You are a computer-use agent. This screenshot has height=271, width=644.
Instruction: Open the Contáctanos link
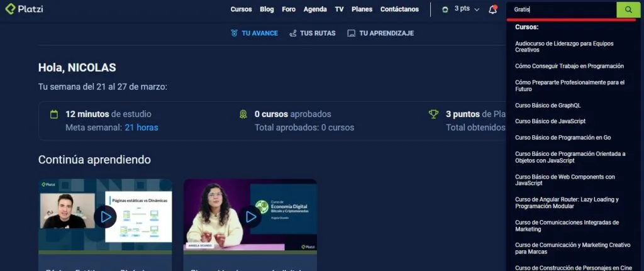399,9
